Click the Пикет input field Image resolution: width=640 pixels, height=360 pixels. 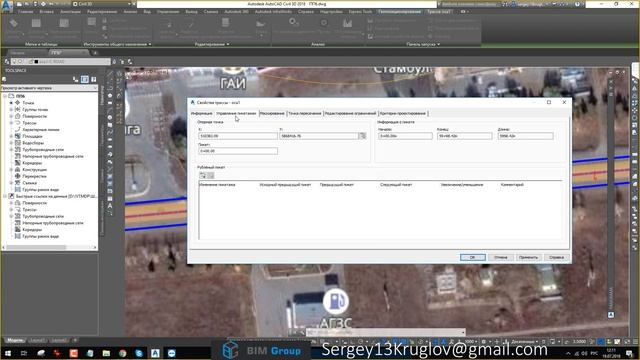pos(238,151)
